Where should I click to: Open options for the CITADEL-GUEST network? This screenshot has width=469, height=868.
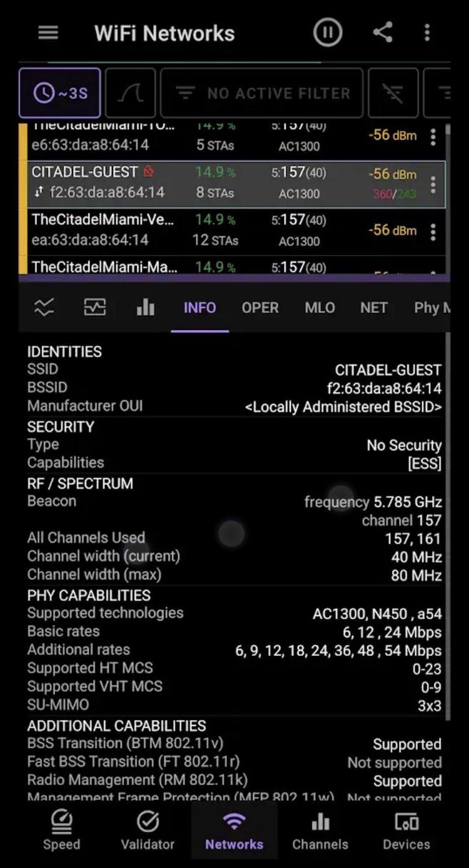tap(433, 183)
